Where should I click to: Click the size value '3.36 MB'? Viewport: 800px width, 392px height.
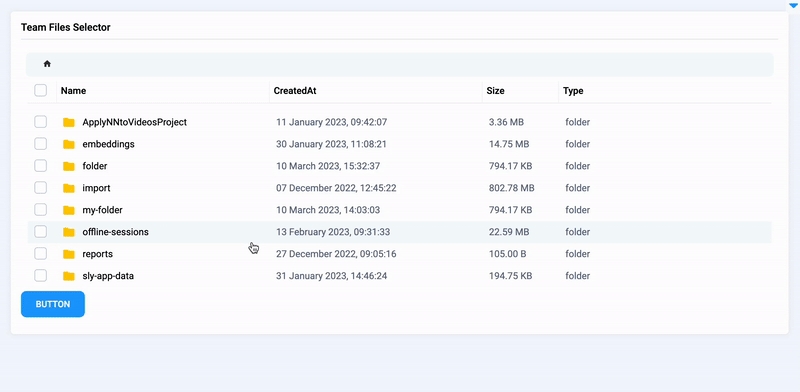506,122
